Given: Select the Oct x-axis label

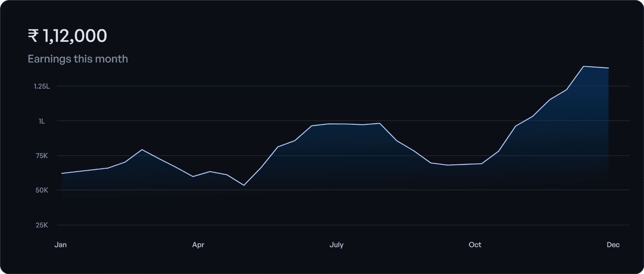Looking at the screenshot, I should pyautogui.click(x=475, y=244).
